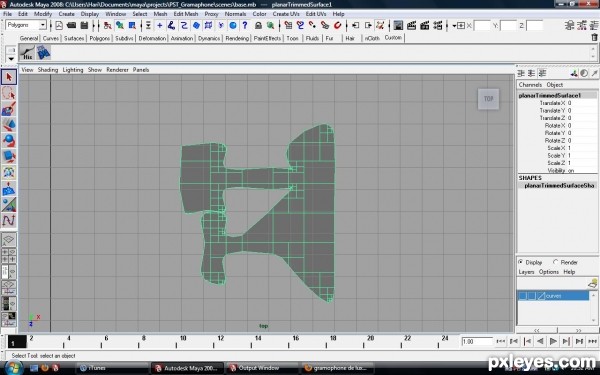Activate the Paint Selection tool
Image resolution: width=600 pixels, height=375 pixels.
[x=9, y=109]
